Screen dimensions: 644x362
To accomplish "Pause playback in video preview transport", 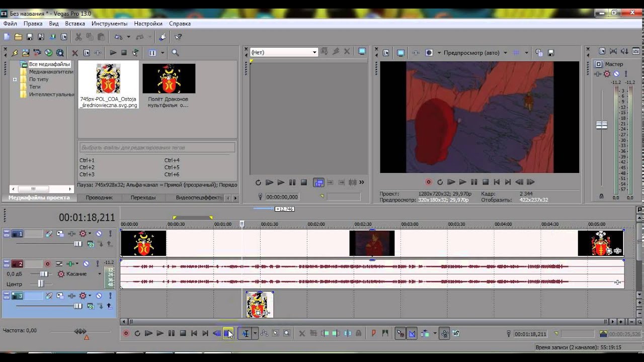I will (x=474, y=182).
